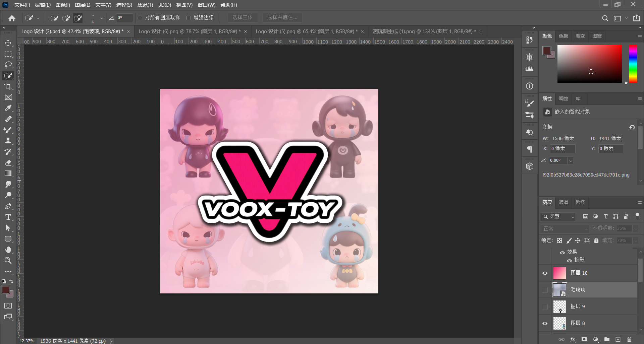Viewport: 644px width, 344px height.
Task: Show 图层 9 visibility box
Action: [545, 306]
